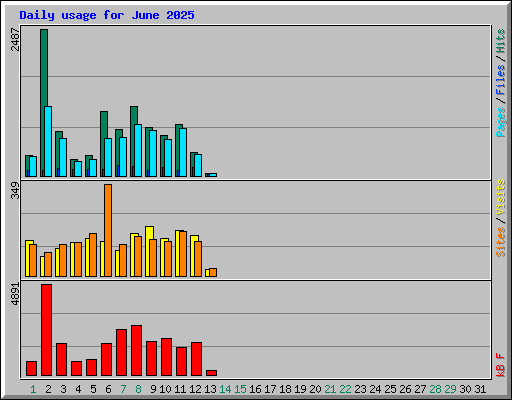The width and height of the screenshot is (512, 400).
Task: Click the tall orange Sites bar for day 6
Action: pos(108,230)
